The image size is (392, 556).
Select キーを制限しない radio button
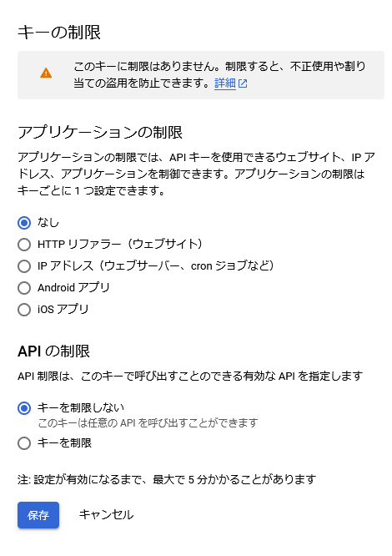(x=24, y=408)
